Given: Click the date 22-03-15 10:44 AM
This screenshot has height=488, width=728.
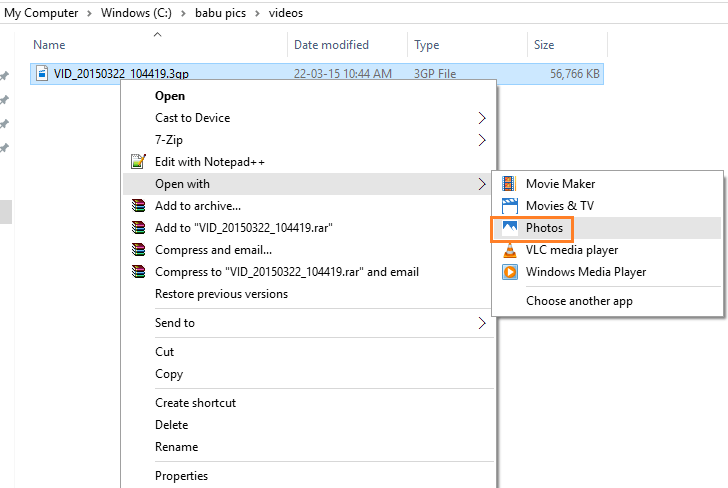Looking at the screenshot, I should (x=343, y=74).
